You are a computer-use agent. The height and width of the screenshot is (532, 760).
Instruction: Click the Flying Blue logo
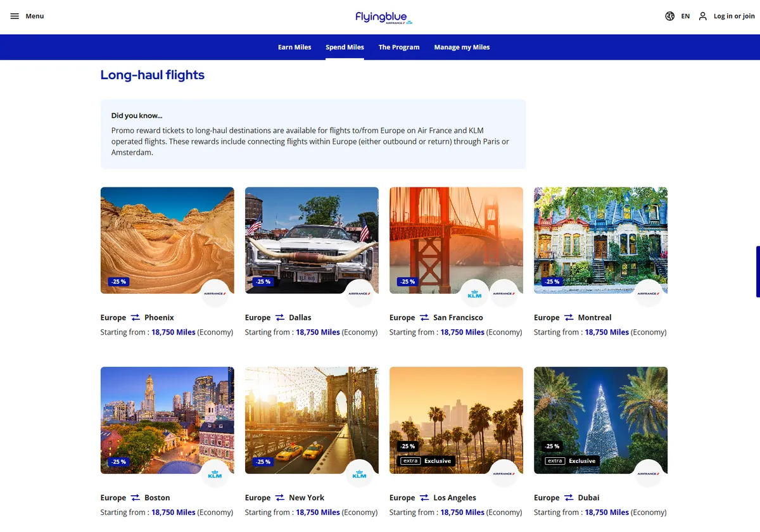(383, 16)
